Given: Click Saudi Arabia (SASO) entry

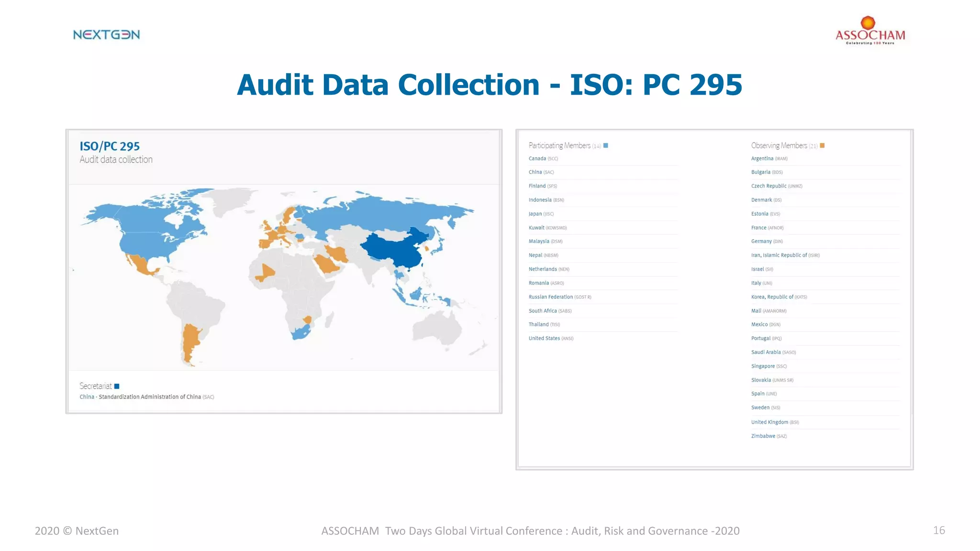Looking at the screenshot, I should [x=773, y=352].
